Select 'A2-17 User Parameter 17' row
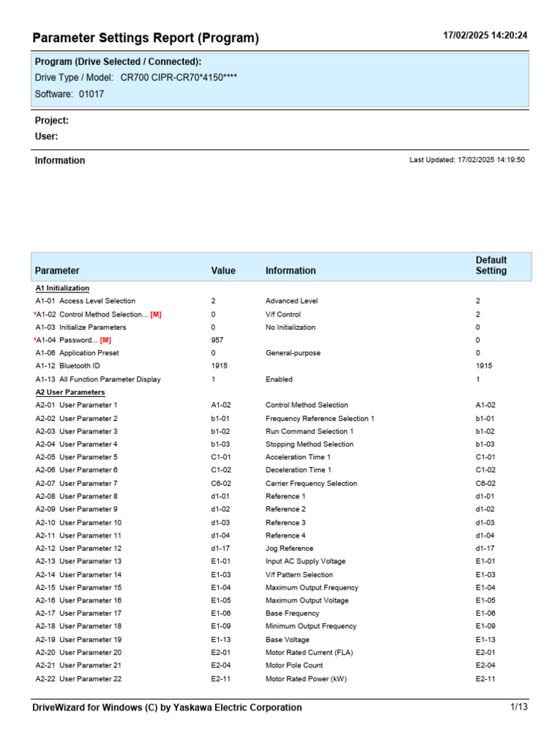Screen dimensions: 560x747 click(281, 613)
